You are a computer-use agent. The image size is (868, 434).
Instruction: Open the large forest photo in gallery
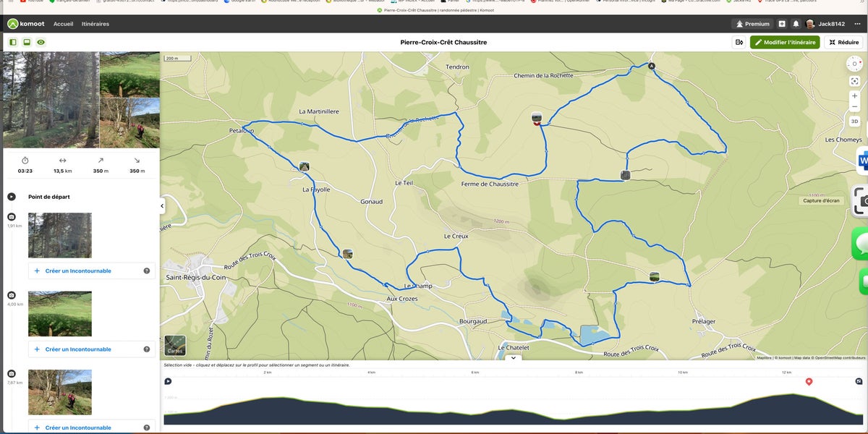pyautogui.click(x=51, y=100)
